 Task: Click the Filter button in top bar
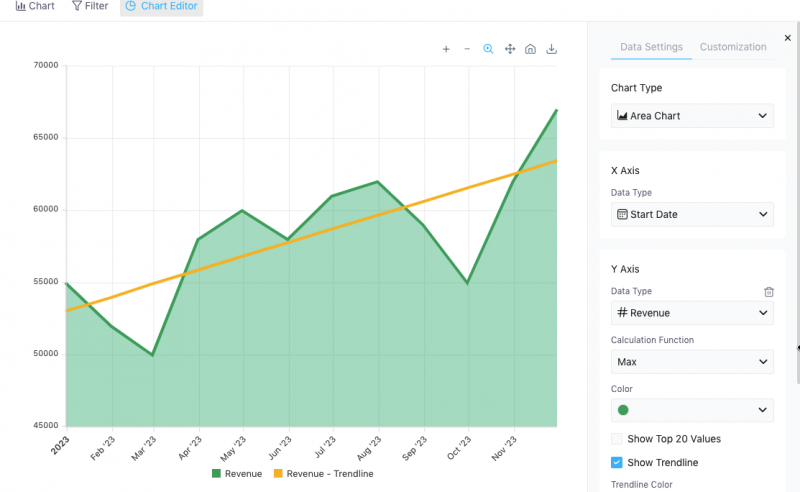click(90, 6)
